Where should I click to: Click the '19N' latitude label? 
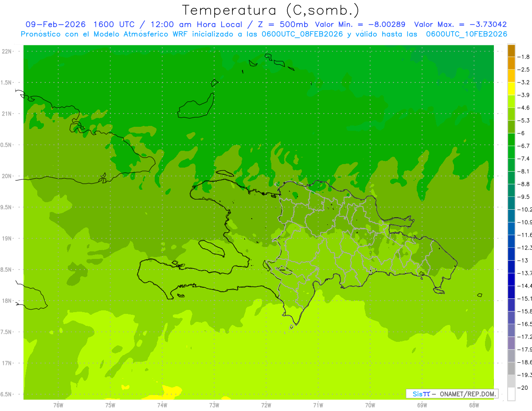7,239
